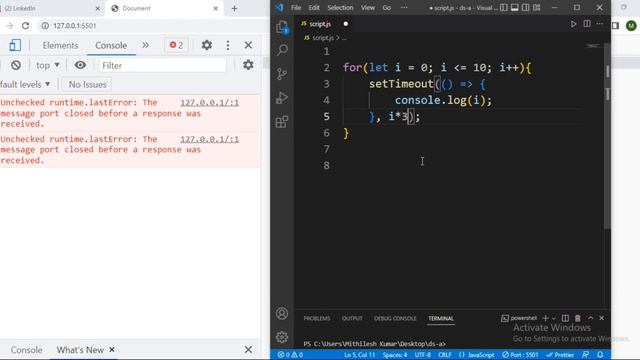Screen dimensions: 640x360
Task: Open first error's 127.0.0.1/:1 source link
Action: tap(209, 102)
